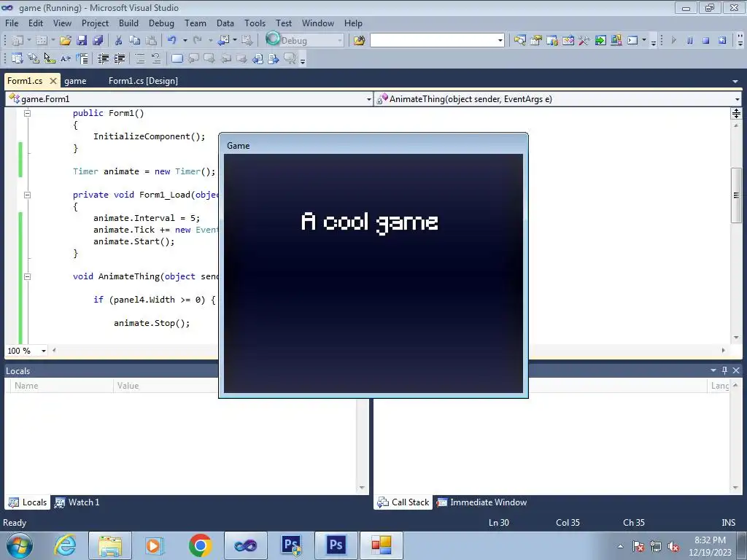Screen dimensions: 747x560
Task: Collapse the Form1_Load method block
Action: 27,195
